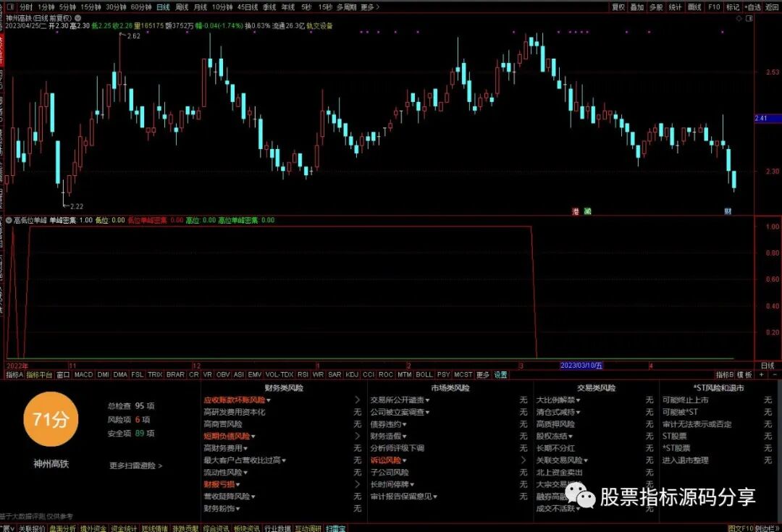Click the green 融 marker on the price chart

pos(587,211)
